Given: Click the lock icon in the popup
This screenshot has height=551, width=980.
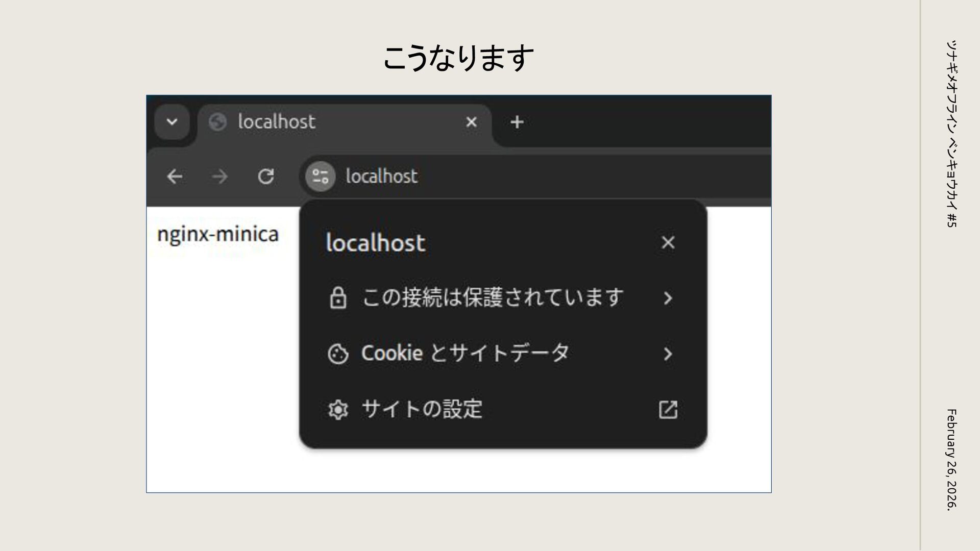Looking at the screenshot, I should (x=338, y=298).
